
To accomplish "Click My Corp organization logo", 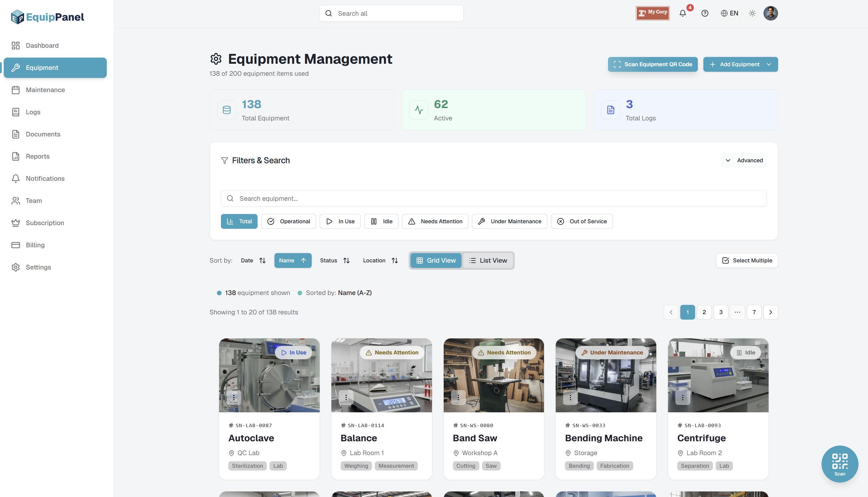I will 652,13.
